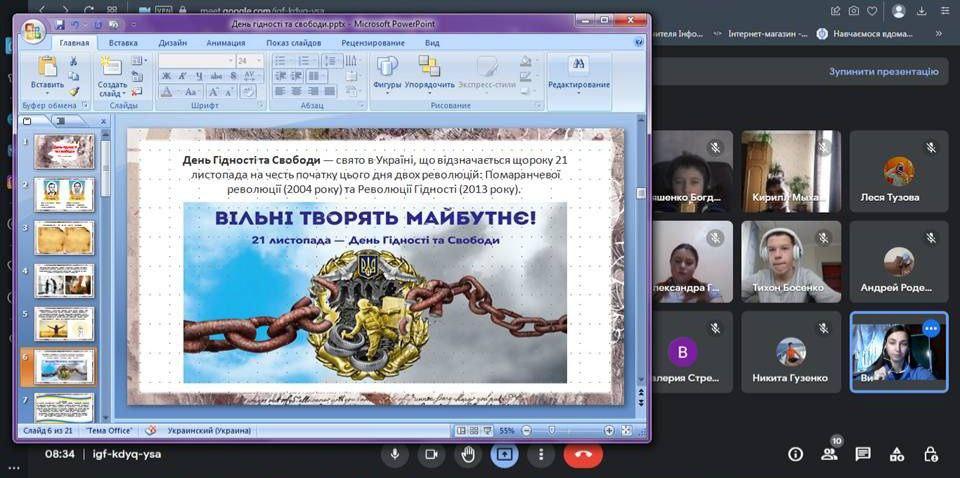The height and width of the screenshot is (478, 960).
Task: Close the slide thumbnails pane
Action: click(x=103, y=122)
